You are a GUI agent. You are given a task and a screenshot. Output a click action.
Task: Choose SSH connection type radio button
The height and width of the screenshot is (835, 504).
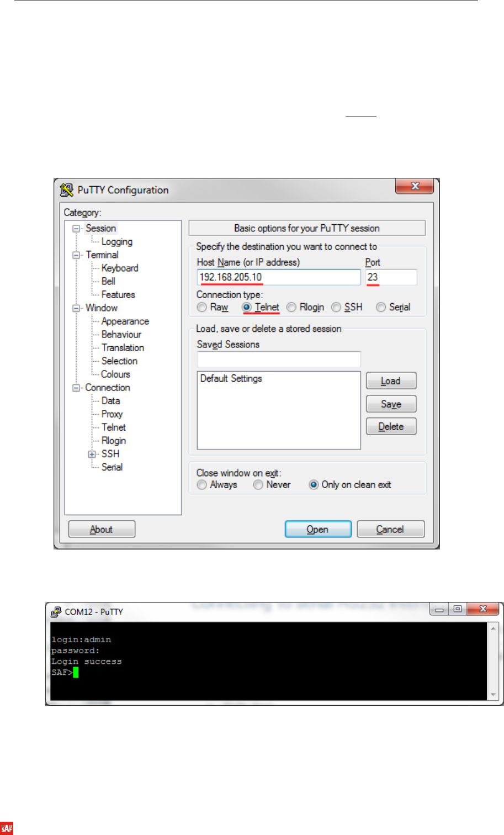coord(336,308)
